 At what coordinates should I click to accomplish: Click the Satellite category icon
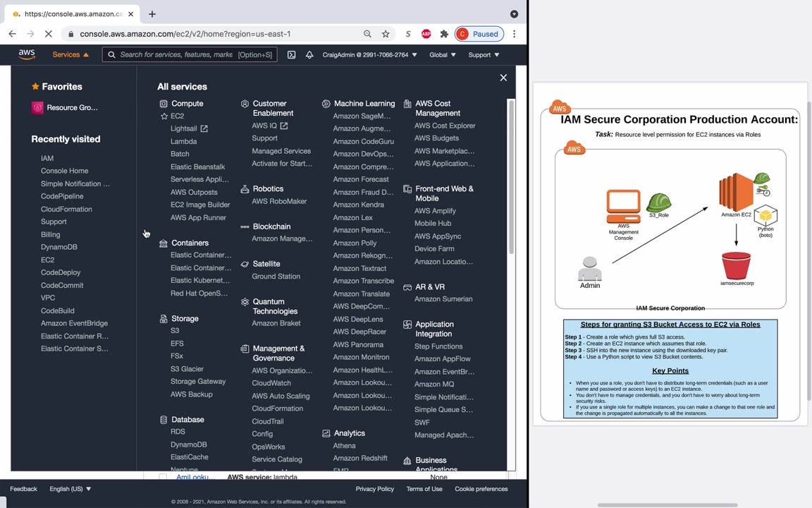(x=245, y=264)
